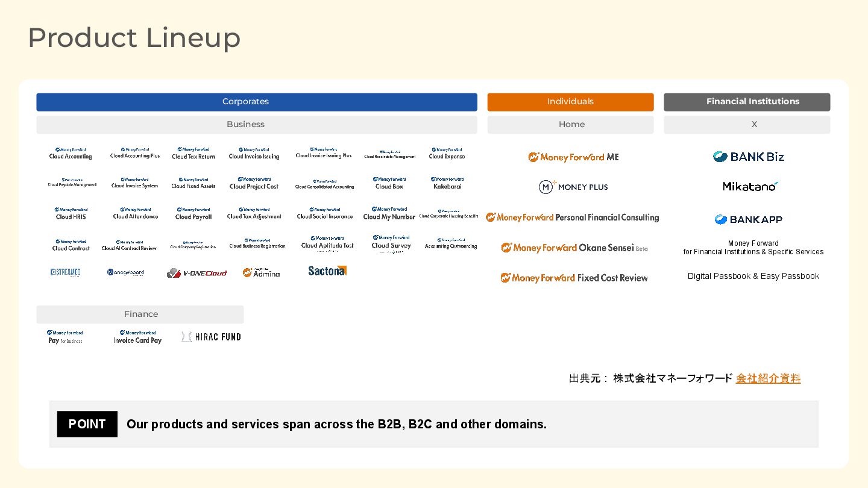Select the Cloud Tax Adjustment logo
Image resolution: width=868 pixels, height=488 pixels.
(254, 214)
